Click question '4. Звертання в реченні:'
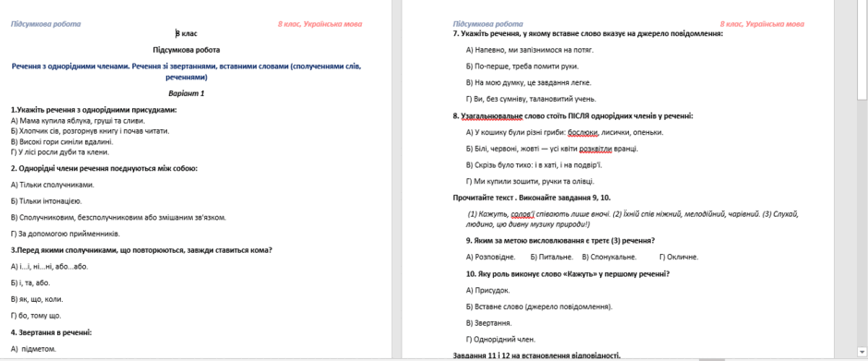Viewport: 868px width, 361px height. (51, 332)
